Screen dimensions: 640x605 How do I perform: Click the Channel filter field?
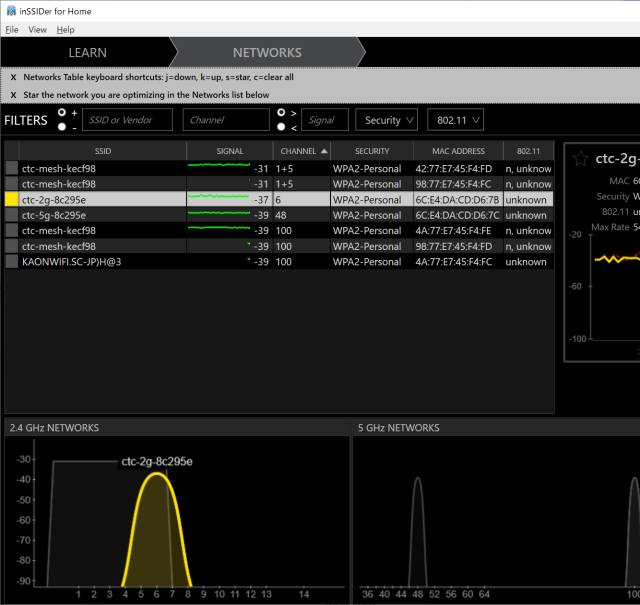pos(226,120)
